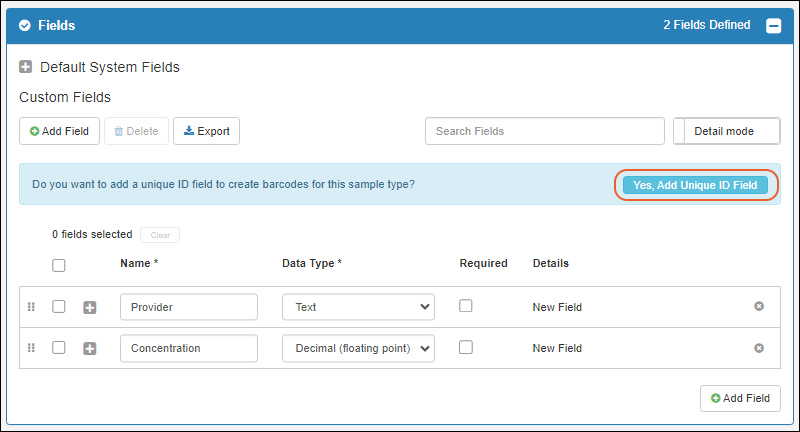800x432 pixels.
Task: Click the drag handle for Provider row
Action: (x=31, y=307)
